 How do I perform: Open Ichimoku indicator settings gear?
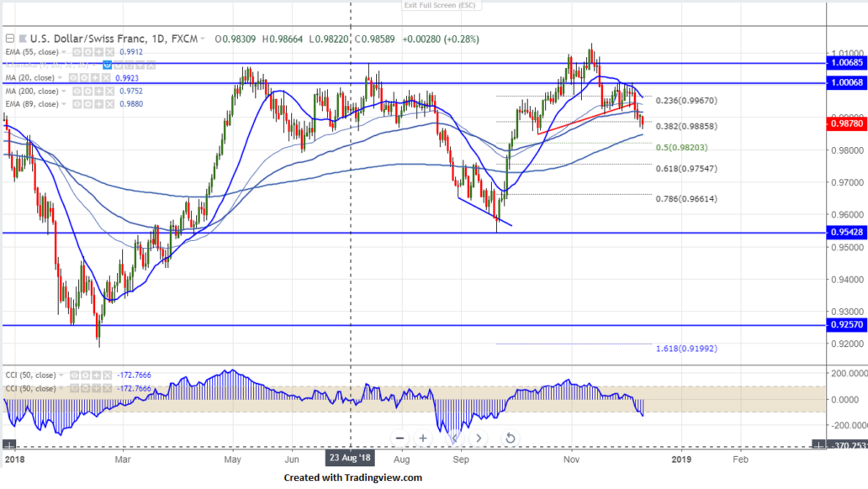119,65
